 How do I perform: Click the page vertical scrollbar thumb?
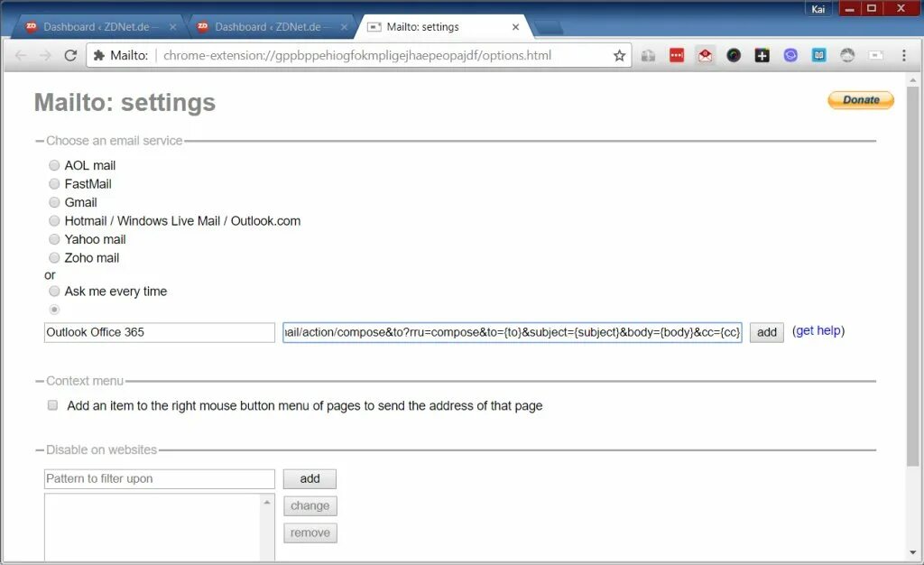tap(913, 277)
